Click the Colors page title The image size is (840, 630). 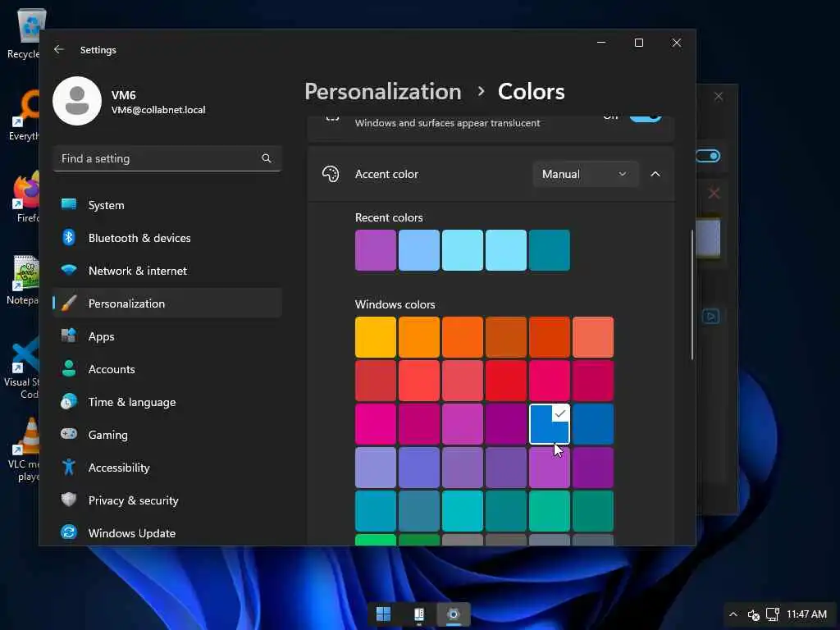[x=531, y=92]
